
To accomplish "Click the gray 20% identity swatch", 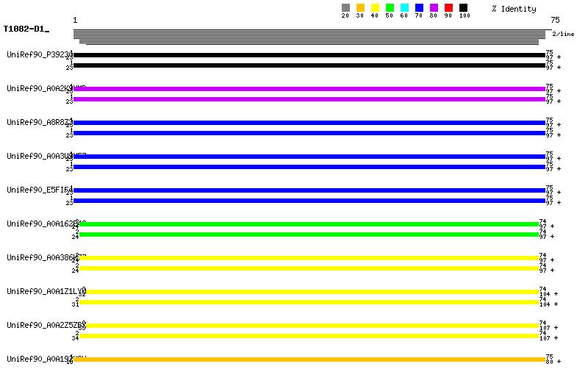I will pyautogui.click(x=345, y=8).
